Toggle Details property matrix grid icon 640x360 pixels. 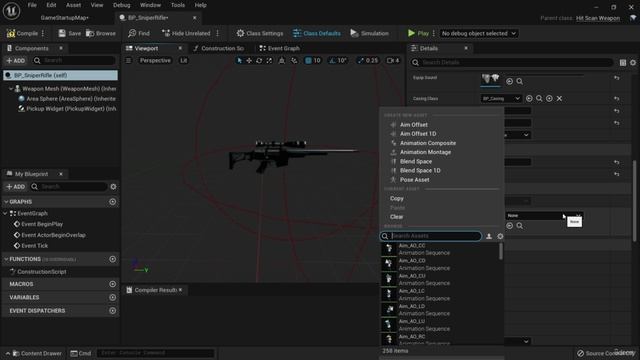[x=622, y=62]
